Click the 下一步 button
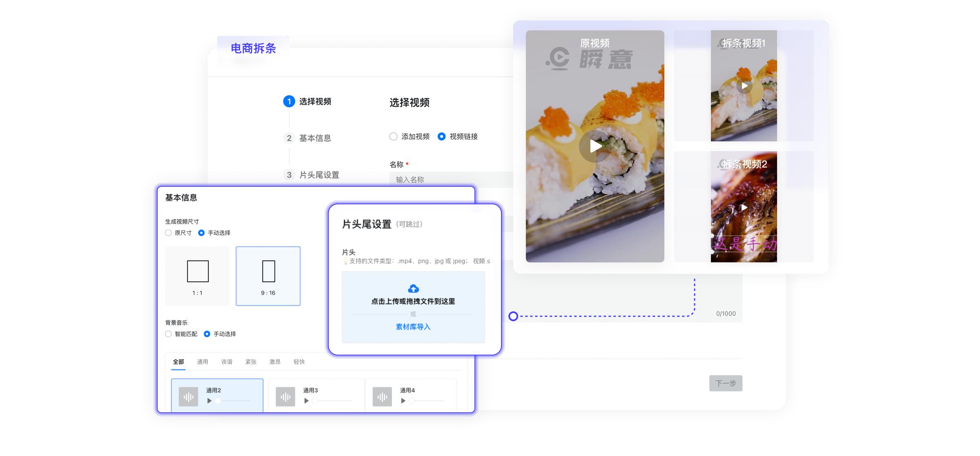This screenshot has width=980, height=456. (726, 384)
